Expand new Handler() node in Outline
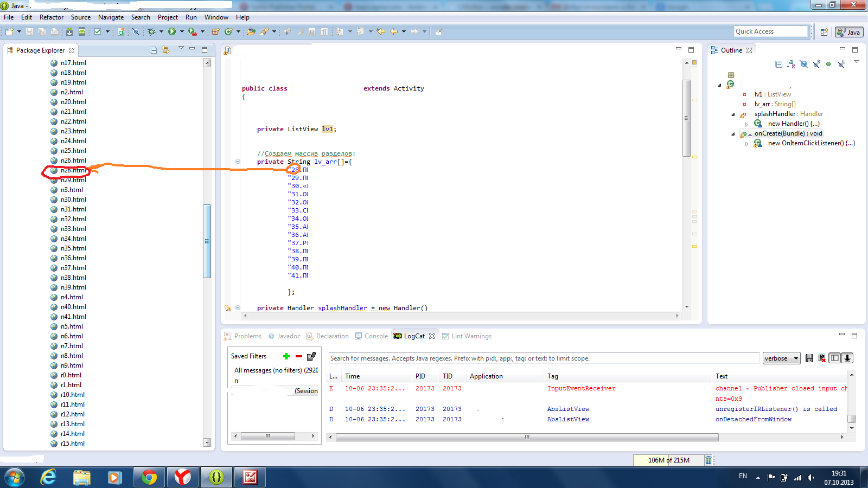 (x=747, y=124)
